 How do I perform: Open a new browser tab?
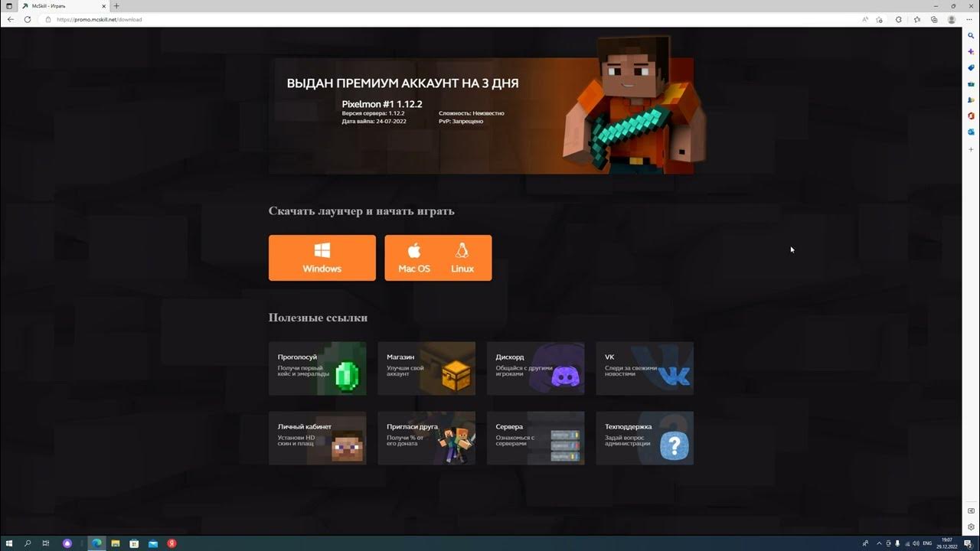point(116,6)
